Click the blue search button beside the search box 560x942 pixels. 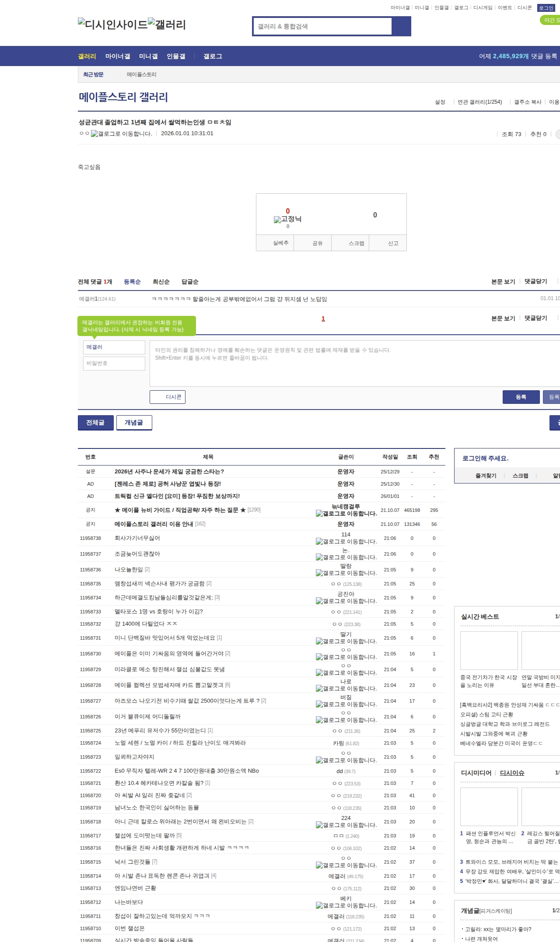pyautogui.click(x=401, y=26)
